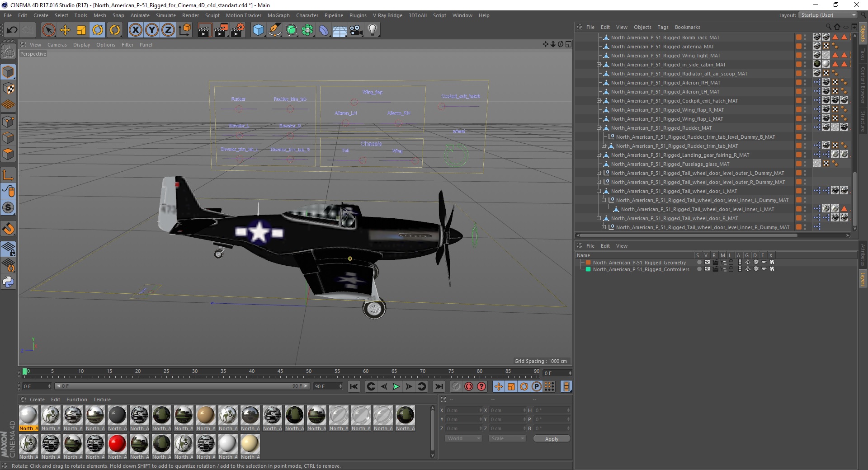This screenshot has height=470, width=868.
Task: Toggle visibility of Rigged_Geometry layer
Action: (x=707, y=262)
